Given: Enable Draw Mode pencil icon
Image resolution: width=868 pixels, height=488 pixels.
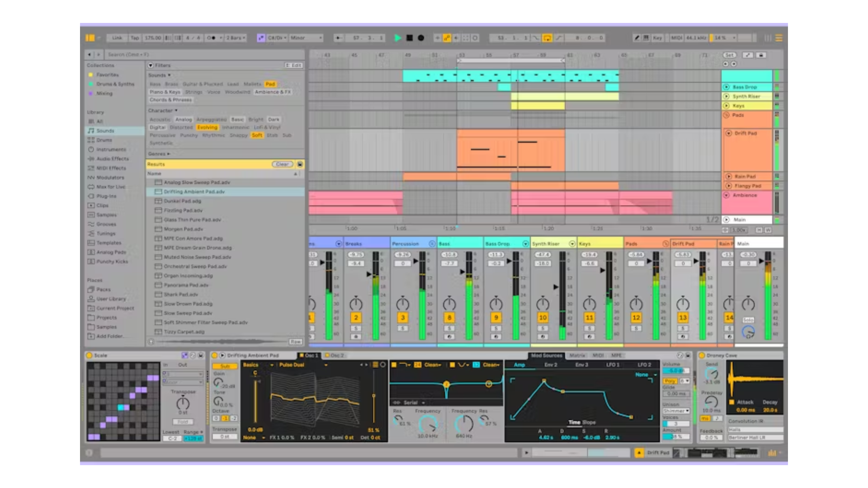Looking at the screenshot, I should (637, 38).
